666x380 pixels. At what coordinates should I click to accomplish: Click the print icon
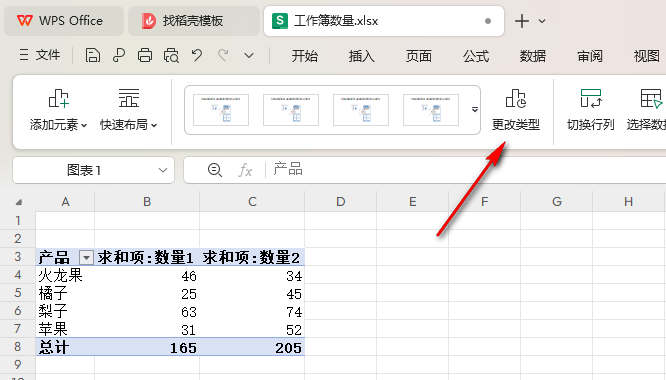[x=145, y=55]
